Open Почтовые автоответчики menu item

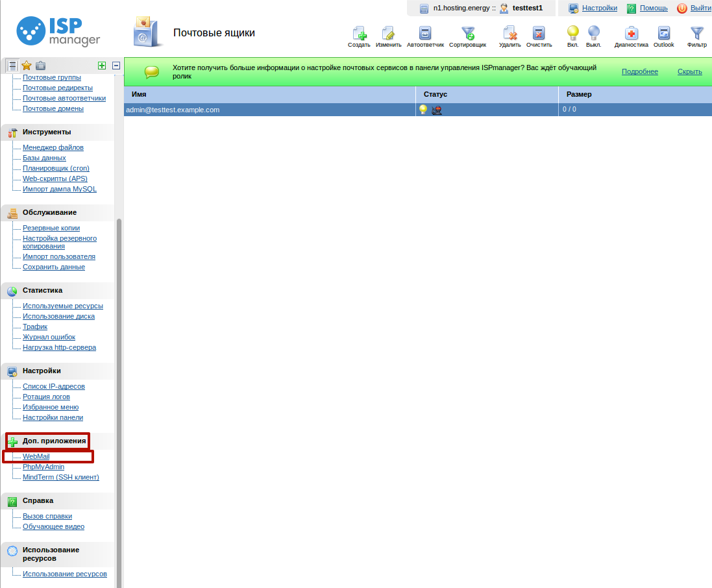click(x=64, y=99)
